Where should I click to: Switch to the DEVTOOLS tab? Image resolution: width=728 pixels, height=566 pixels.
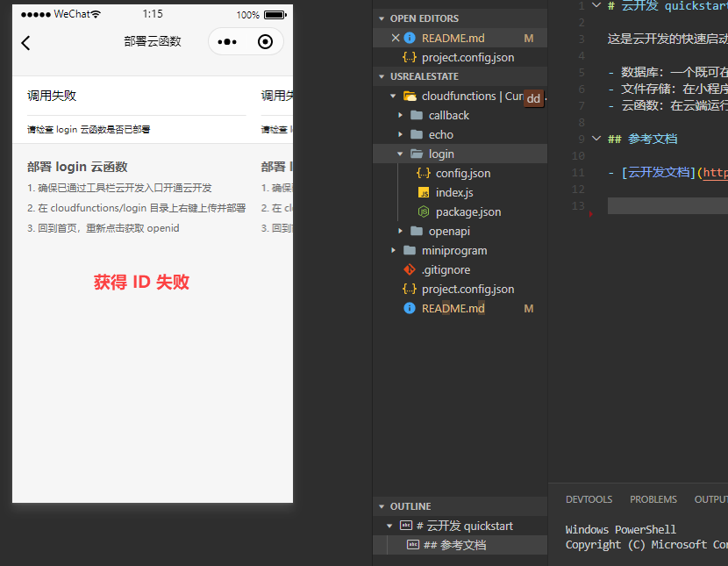point(588,498)
